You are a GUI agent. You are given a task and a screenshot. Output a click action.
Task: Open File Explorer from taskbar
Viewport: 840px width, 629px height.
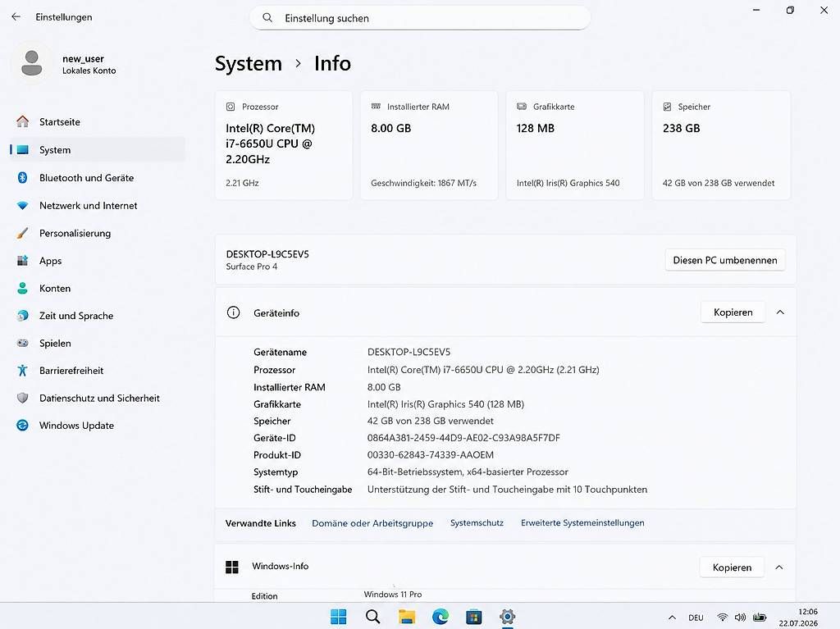[407, 617]
